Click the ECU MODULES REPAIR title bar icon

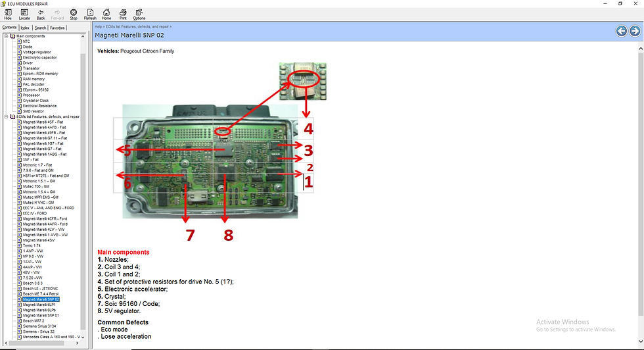pyautogui.click(x=4, y=4)
